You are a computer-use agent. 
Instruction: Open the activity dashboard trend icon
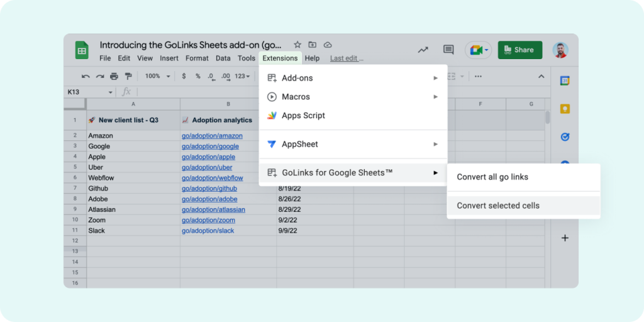pos(423,50)
